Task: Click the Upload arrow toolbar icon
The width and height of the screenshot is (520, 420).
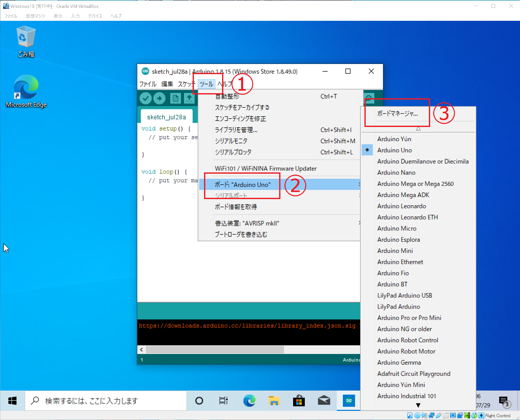Action: (159, 98)
